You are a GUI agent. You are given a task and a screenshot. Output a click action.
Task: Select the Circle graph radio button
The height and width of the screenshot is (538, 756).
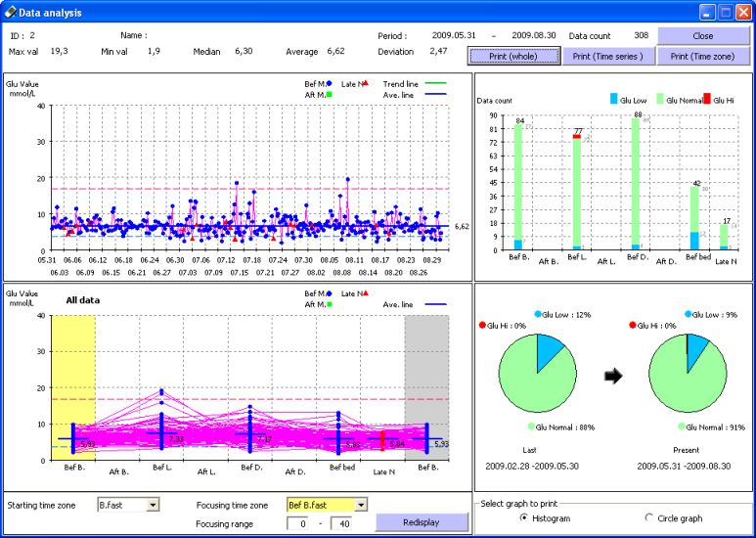pyautogui.click(x=648, y=517)
